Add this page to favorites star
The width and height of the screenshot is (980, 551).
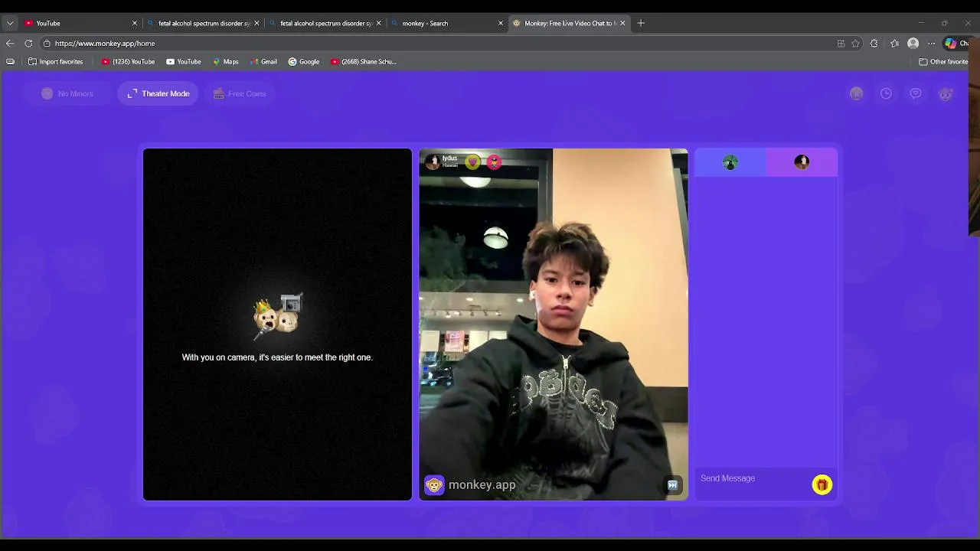point(856,44)
